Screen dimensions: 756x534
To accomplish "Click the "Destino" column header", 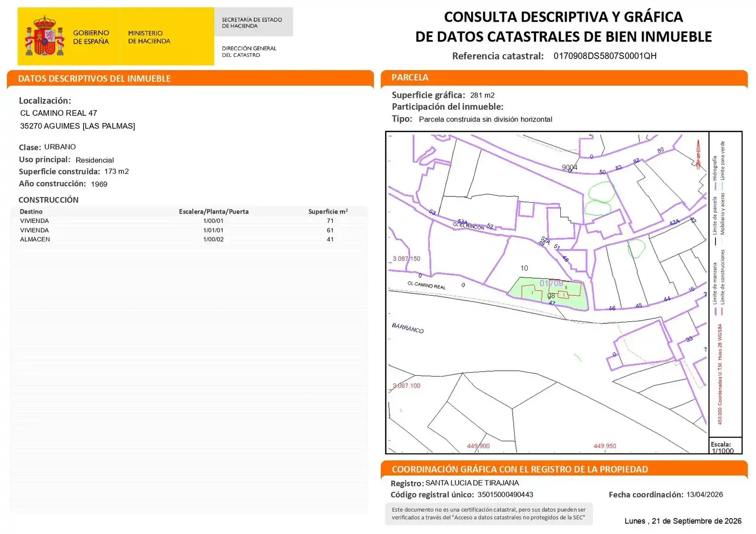I will [31, 212].
